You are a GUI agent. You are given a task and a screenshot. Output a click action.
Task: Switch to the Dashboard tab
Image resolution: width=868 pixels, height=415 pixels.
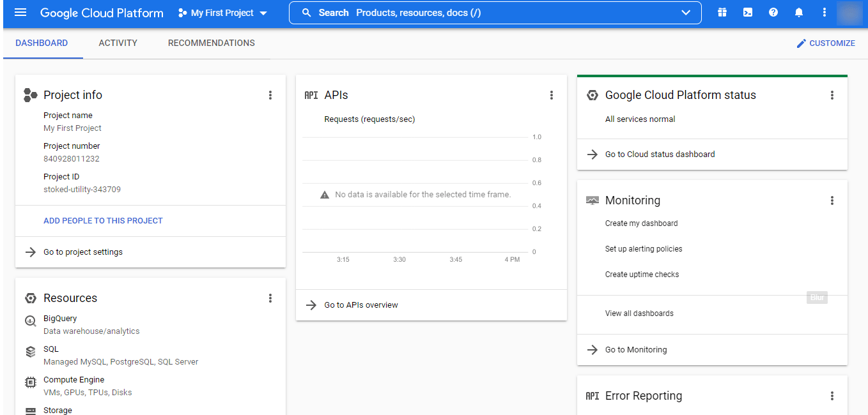click(42, 43)
